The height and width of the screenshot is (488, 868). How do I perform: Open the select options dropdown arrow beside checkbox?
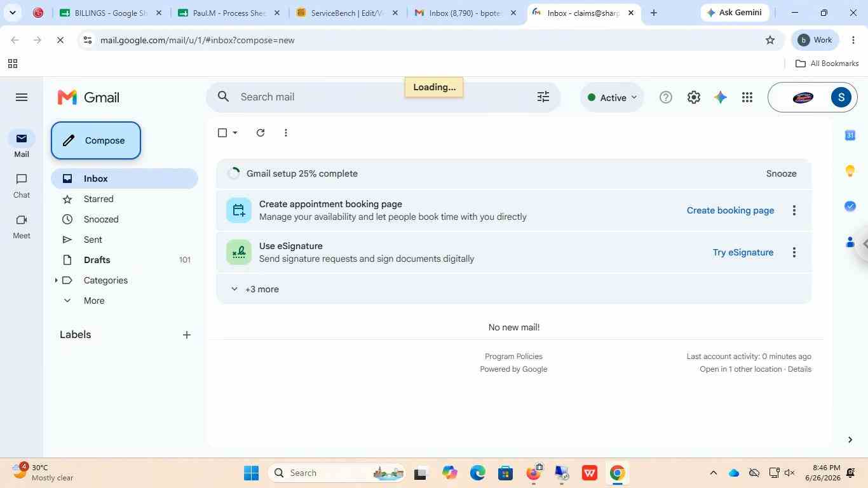click(x=235, y=133)
